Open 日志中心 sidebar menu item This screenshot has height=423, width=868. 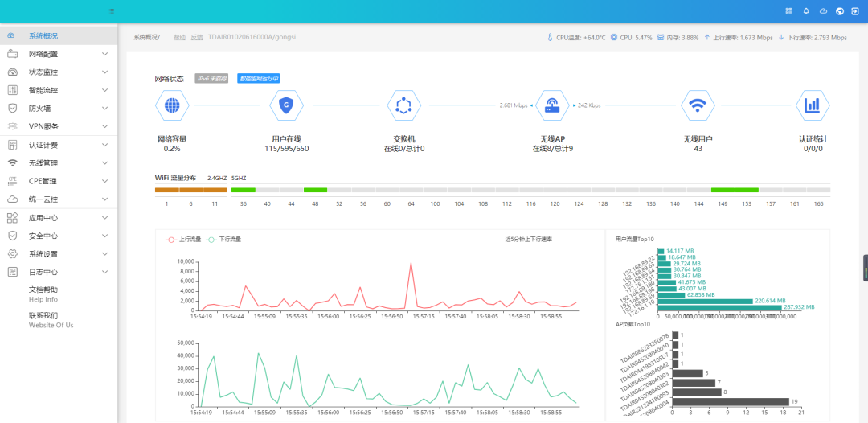coord(59,272)
